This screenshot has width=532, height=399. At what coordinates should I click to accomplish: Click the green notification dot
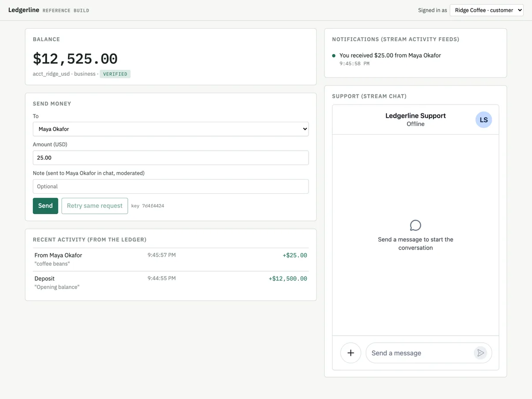pos(334,55)
